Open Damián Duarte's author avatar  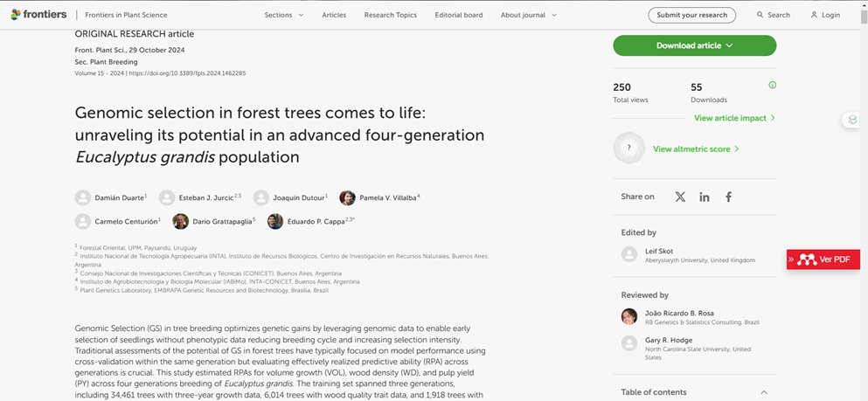pos(83,197)
